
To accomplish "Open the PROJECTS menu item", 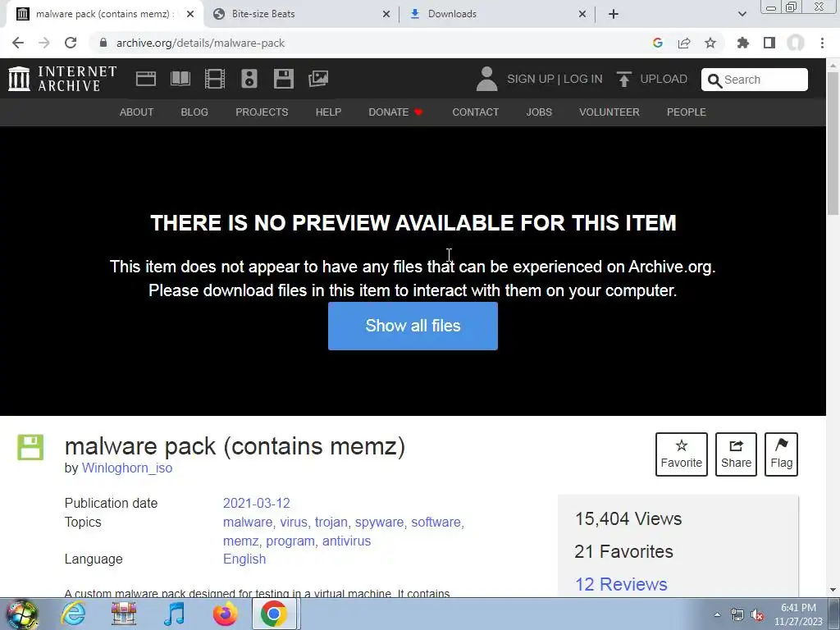I will coord(262,112).
